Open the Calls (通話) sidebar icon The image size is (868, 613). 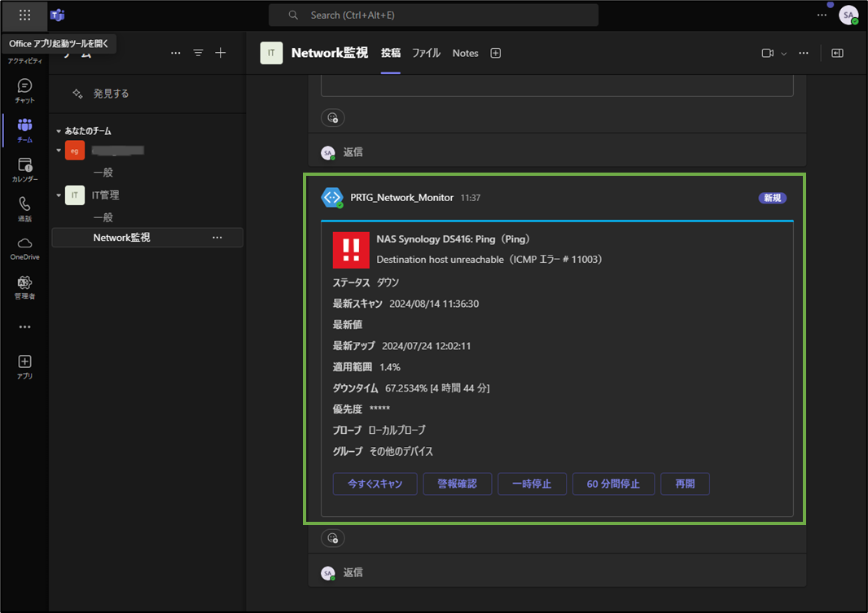click(x=24, y=209)
